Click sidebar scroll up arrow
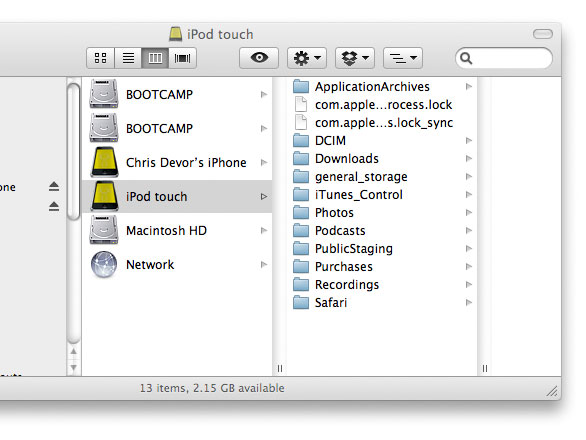Screen dimensions: 586x440 (74, 351)
